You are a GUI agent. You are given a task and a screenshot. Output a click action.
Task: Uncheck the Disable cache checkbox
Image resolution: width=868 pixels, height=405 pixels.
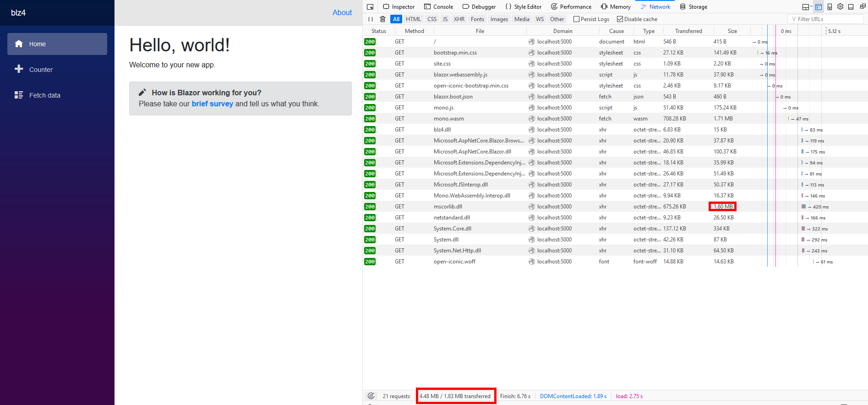pos(620,19)
